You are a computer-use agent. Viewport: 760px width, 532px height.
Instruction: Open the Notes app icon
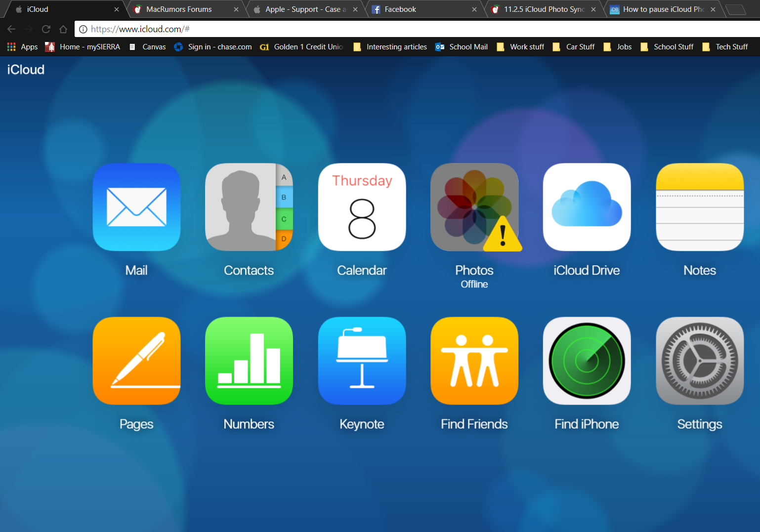click(700, 207)
